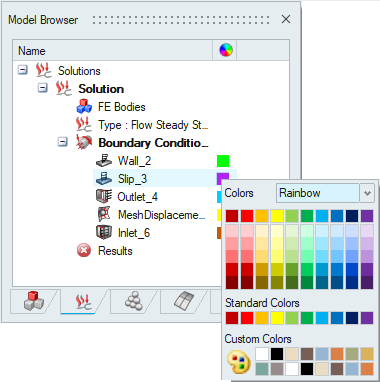This screenshot has width=380, height=382.
Task: Choose yellow in Standard Colors row
Action: click(277, 318)
